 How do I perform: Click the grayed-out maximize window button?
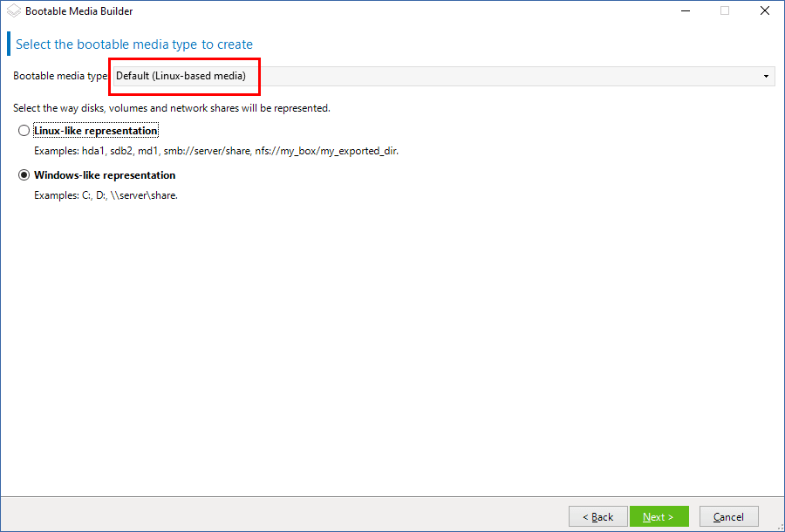tap(725, 11)
